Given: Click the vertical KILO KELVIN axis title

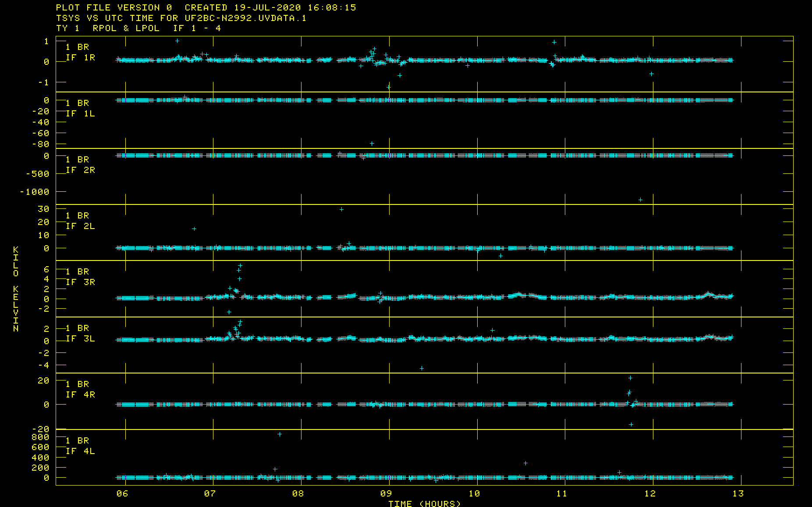Looking at the screenshot, I should pyautogui.click(x=16, y=289).
